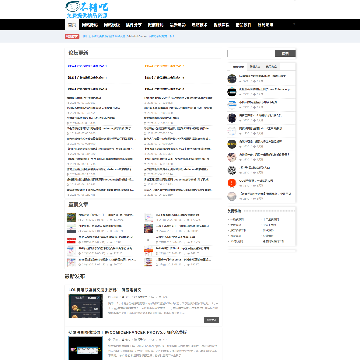360x360 pixels.
Task: Click the first avatar in the sidebar post list
Action: (232, 79)
